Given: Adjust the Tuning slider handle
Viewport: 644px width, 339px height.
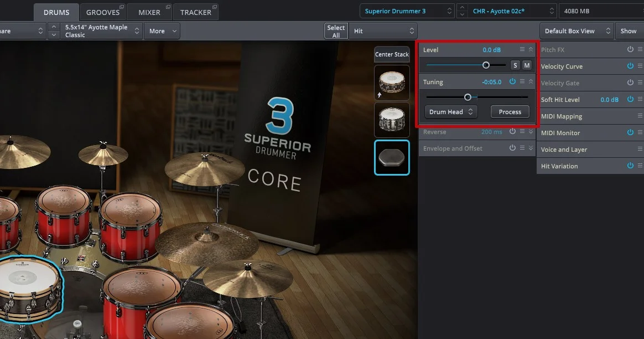Looking at the screenshot, I should coord(468,97).
